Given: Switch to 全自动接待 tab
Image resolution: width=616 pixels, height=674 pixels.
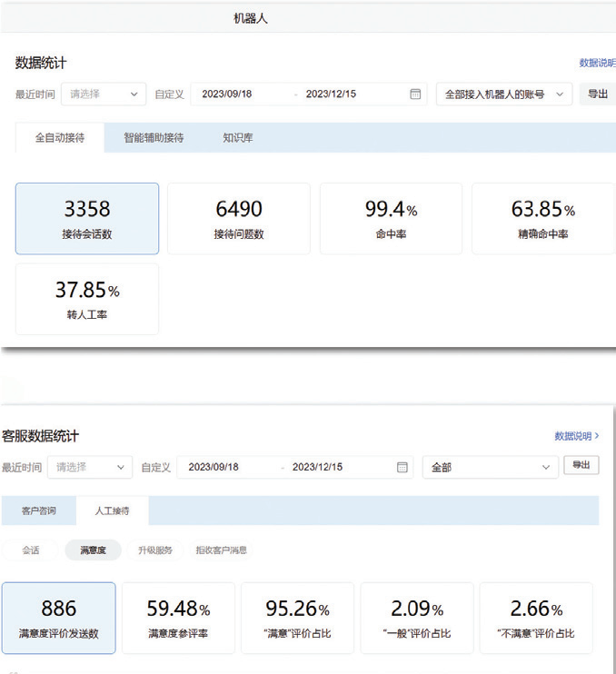Looking at the screenshot, I should pos(60,138).
